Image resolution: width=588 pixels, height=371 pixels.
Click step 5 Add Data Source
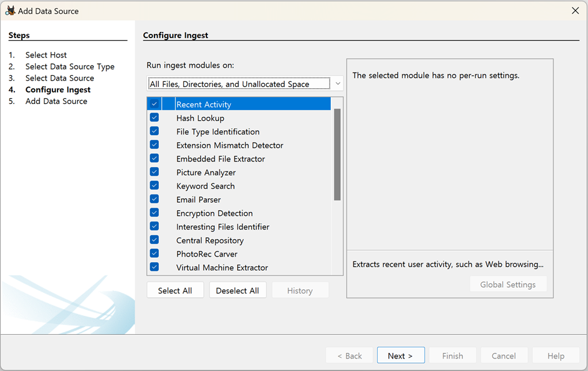click(56, 101)
